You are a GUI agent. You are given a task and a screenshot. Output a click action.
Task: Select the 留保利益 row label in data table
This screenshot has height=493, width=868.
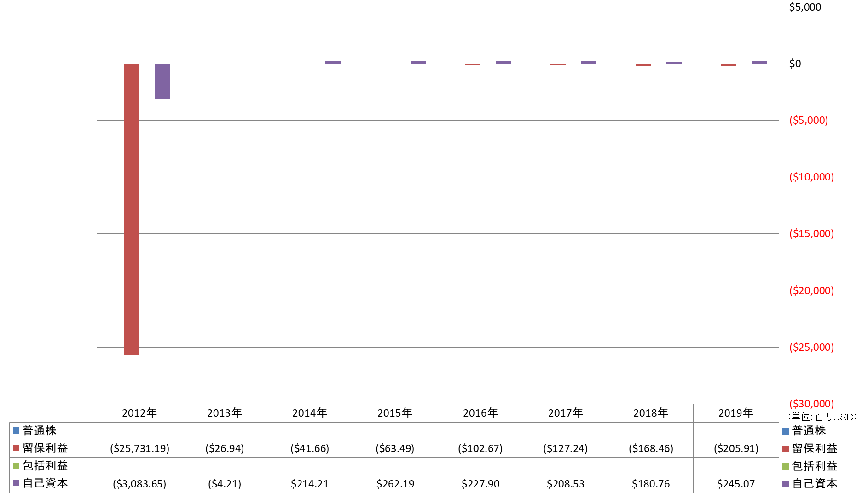coord(45,448)
